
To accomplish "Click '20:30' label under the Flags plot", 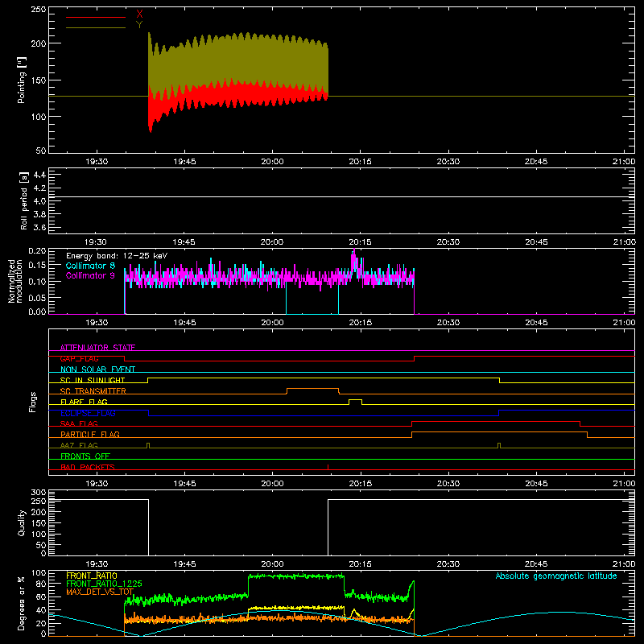I will [448, 484].
